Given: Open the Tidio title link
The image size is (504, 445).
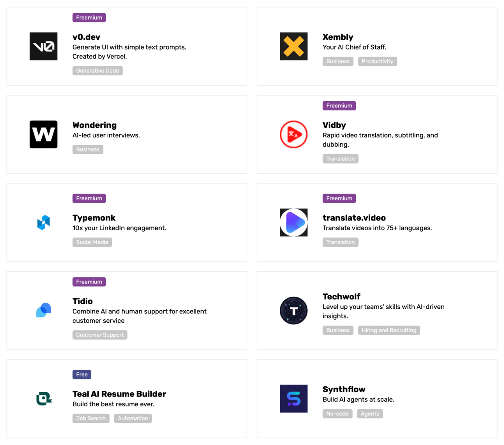Looking at the screenshot, I should tap(83, 301).
